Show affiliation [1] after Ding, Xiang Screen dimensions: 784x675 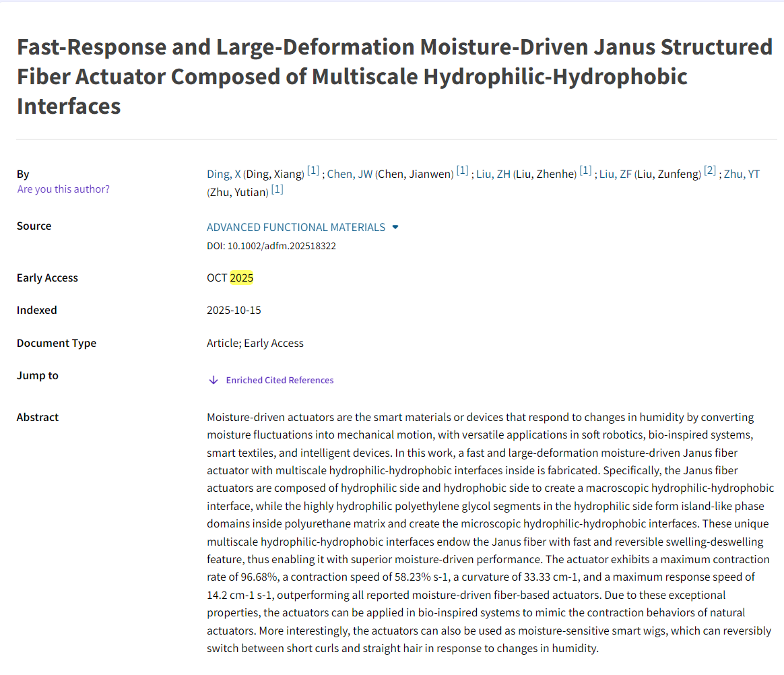click(313, 171)
